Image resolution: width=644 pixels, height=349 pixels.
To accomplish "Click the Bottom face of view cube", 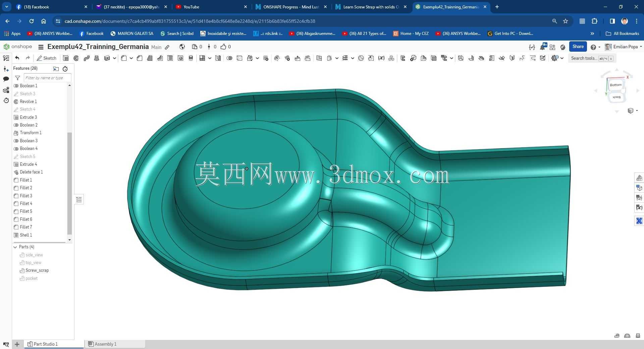I will (x=616, y=85).
